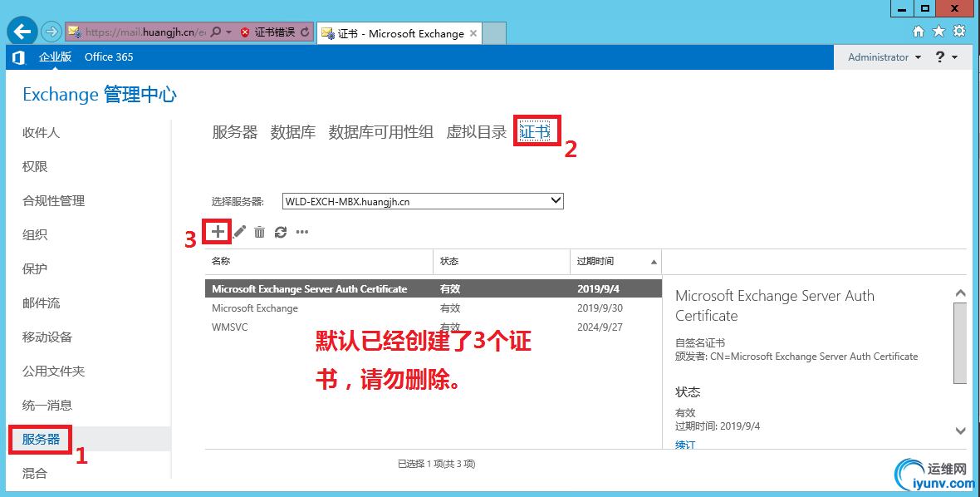Open a new blank browser tab
The image size is (980, 497).
pos(494,34)
